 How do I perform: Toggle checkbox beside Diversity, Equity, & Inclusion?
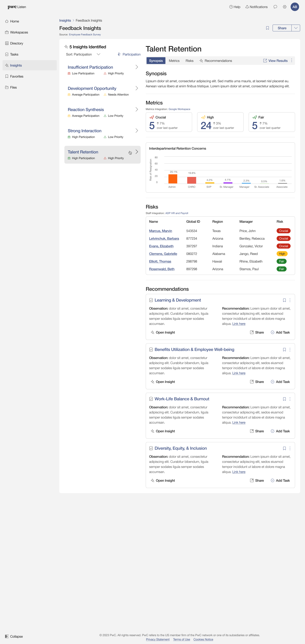click(x=151, y=448)
